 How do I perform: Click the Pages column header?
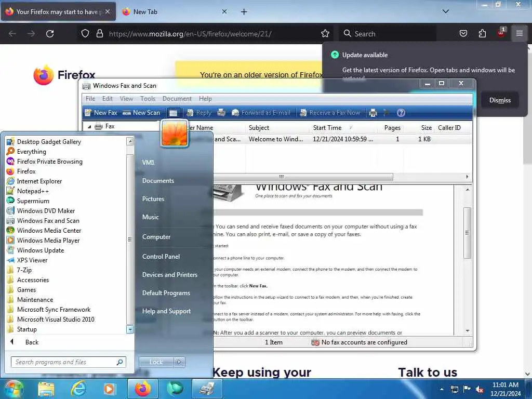392,128
